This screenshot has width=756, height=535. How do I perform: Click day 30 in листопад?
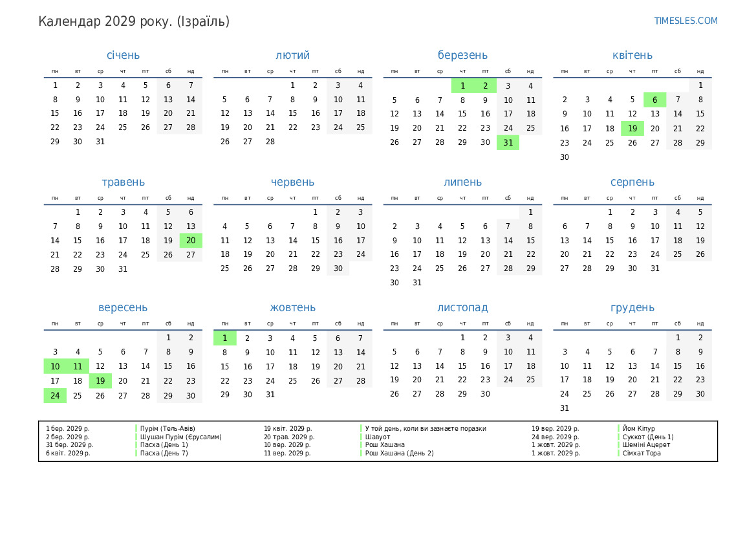tap(485, 394)
